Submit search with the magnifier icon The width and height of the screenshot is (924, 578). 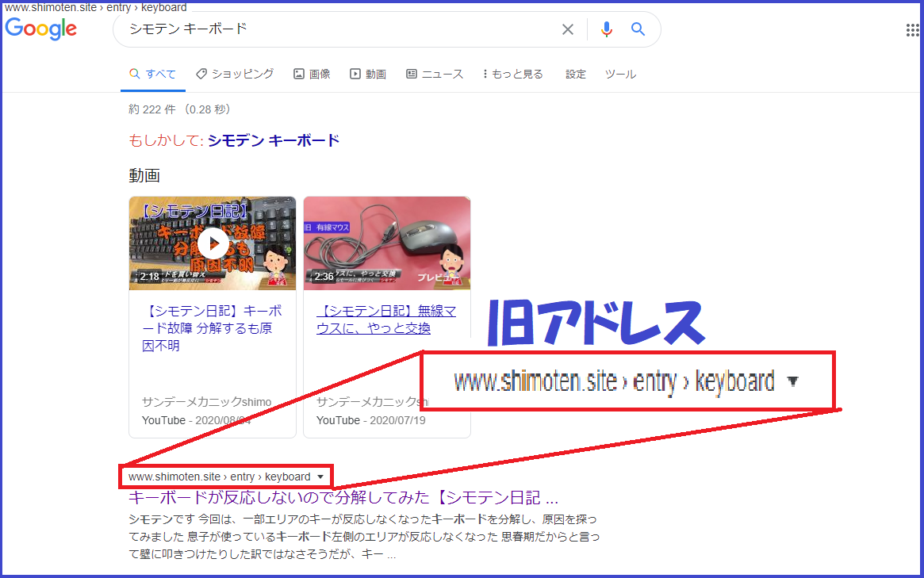[x=638, y=29]
